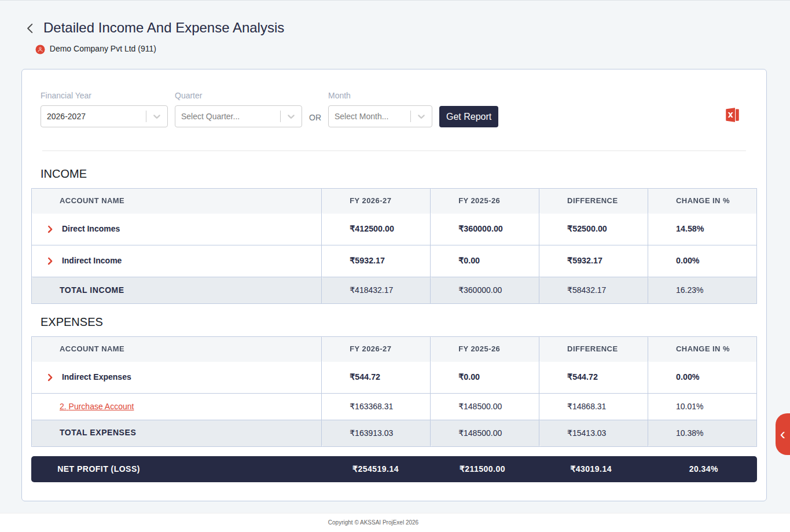Open the 2. Purchase Account link

pos(97,406)
